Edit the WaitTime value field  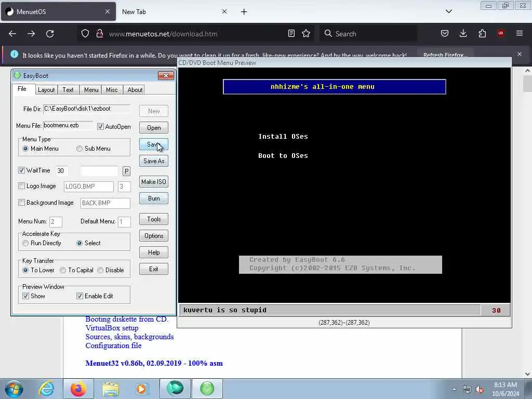coord(62,170)
